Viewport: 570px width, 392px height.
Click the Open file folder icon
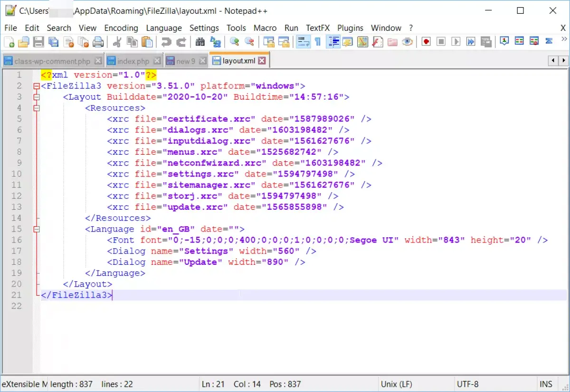tap(24, 42)
